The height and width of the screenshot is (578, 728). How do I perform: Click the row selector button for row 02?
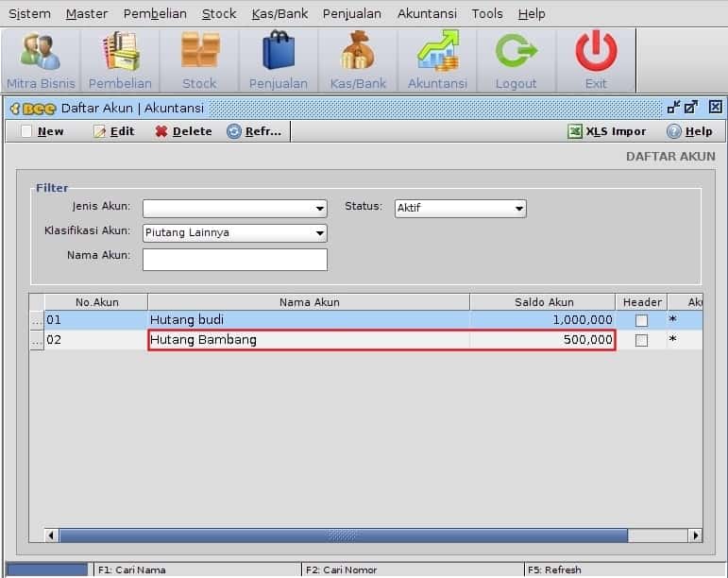[x=37, y=340]
